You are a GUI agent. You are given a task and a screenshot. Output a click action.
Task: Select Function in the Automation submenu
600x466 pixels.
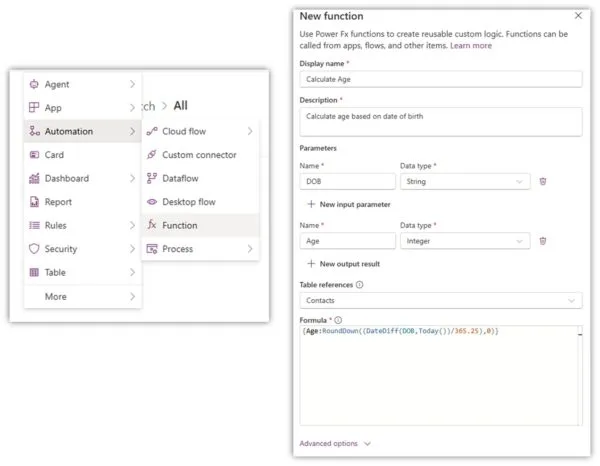[201, 225]
